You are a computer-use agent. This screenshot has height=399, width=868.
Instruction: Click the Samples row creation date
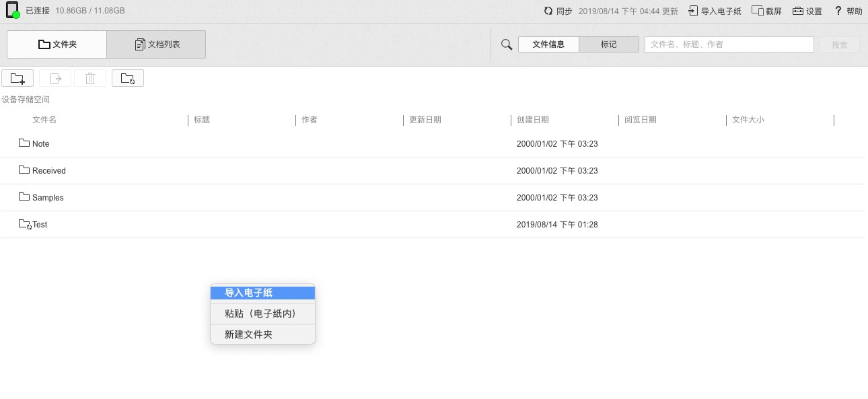click(557, 198)
